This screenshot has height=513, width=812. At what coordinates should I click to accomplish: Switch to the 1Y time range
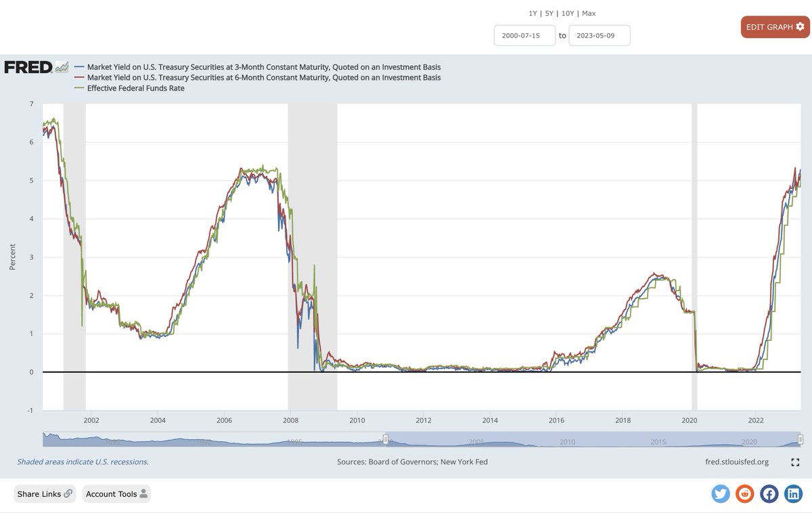tap(532, 13)
